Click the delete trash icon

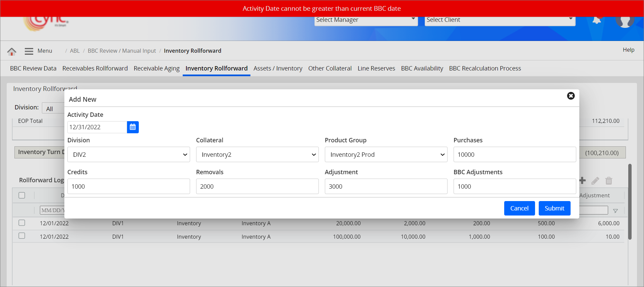609,181
